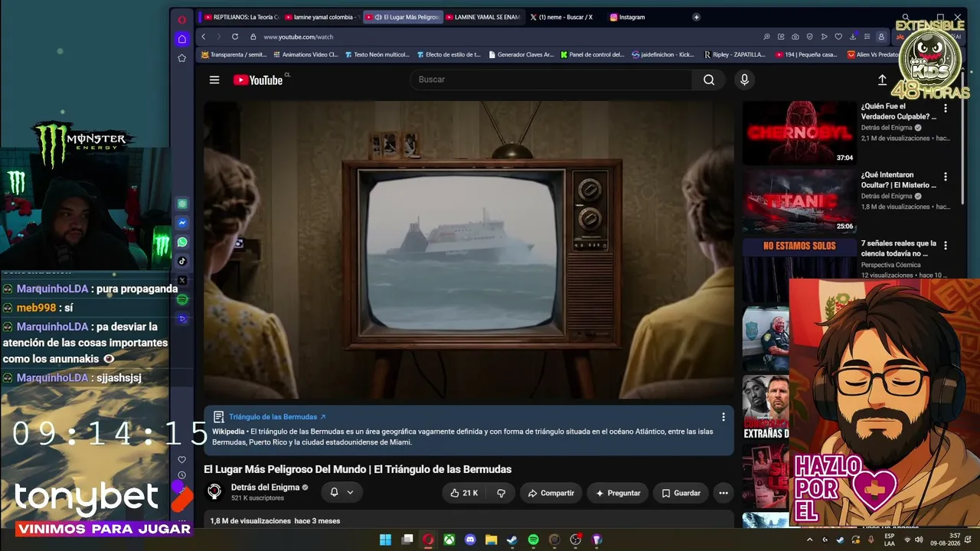Open the YouTube guide hamburger menu
This screenshot has width=980, height=551.
tap(214, 80)
